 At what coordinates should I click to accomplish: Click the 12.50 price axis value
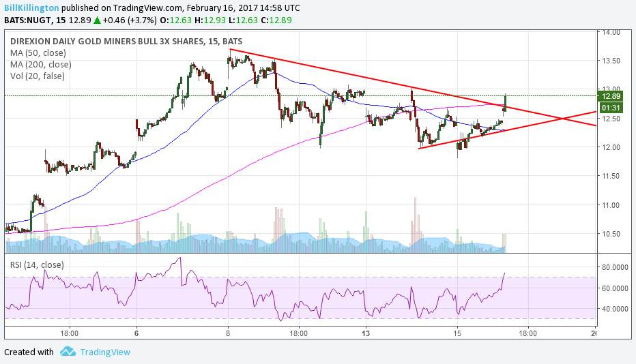click(x=611, y=119)
